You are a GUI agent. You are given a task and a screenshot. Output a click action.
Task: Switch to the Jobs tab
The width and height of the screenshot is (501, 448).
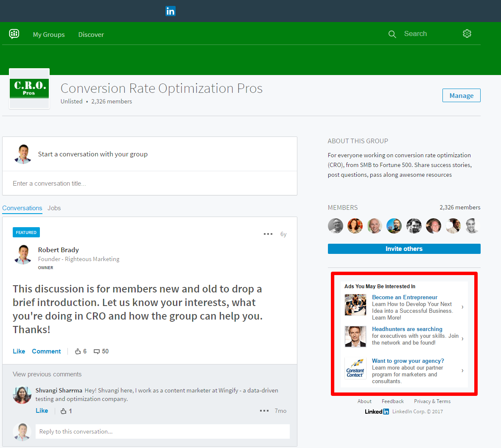point(54,208)
